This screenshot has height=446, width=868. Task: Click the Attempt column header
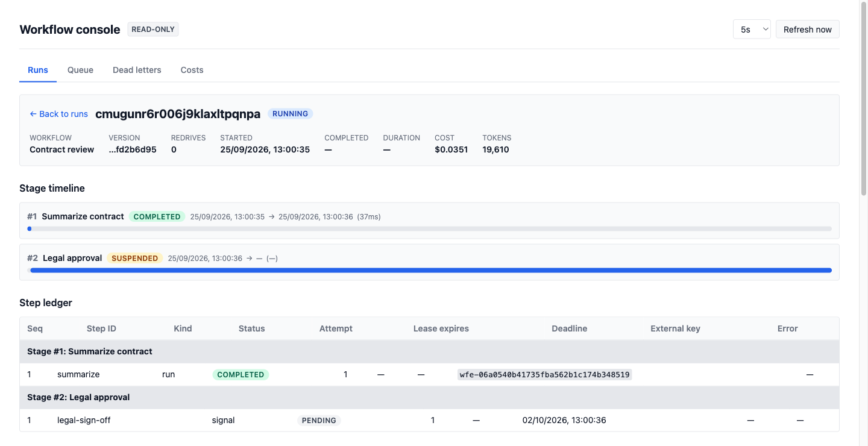(336, 328)
